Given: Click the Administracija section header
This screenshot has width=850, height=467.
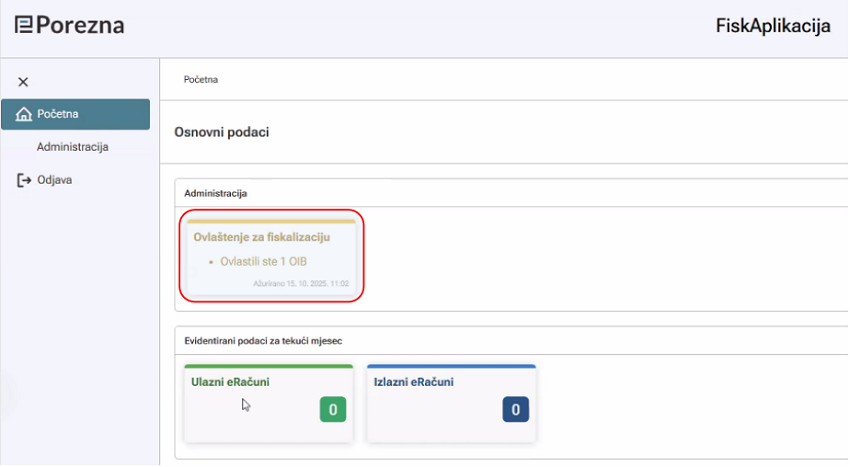Looking at the screenshot, I should pyautogui.click(x=216, y=194).
